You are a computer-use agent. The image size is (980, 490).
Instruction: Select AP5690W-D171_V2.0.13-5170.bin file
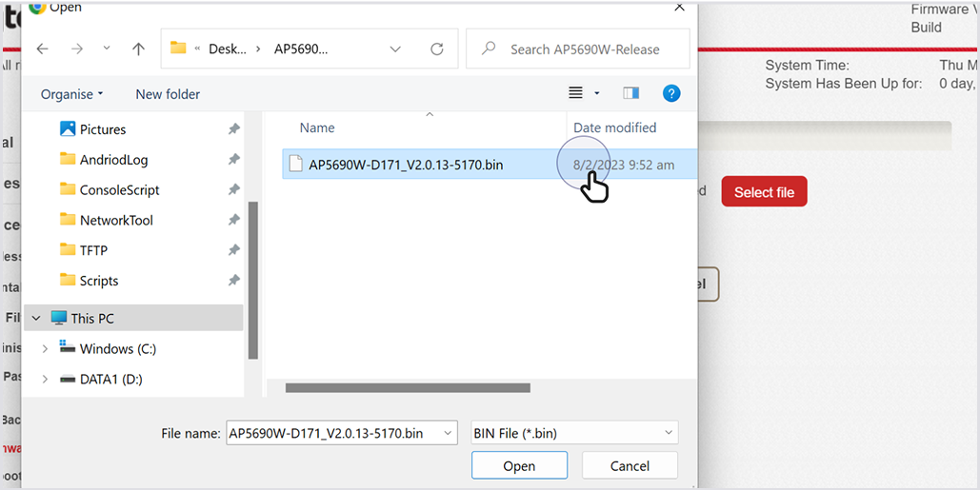click(406, 165)
